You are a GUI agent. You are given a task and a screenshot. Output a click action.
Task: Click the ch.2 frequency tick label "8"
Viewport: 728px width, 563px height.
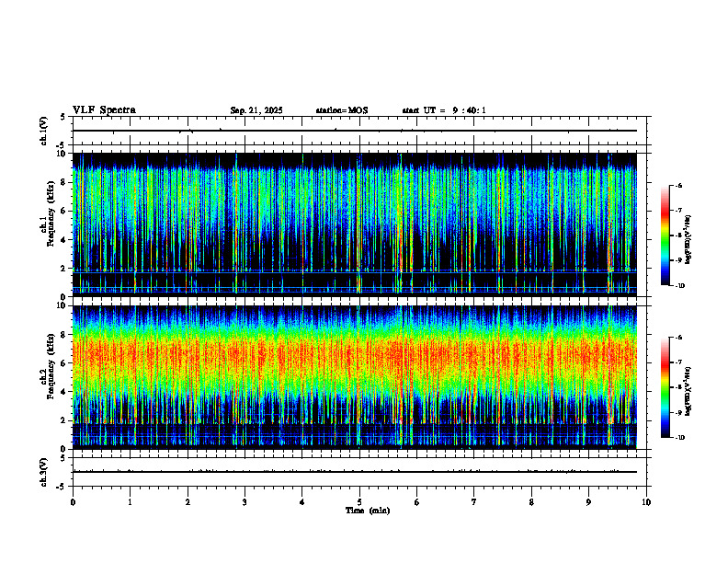pos(63,335)
